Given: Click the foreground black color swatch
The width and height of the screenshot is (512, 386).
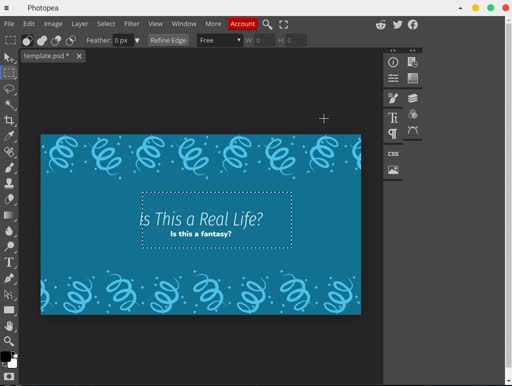Looking at the screenshot, I should click(x=5, y=357).
